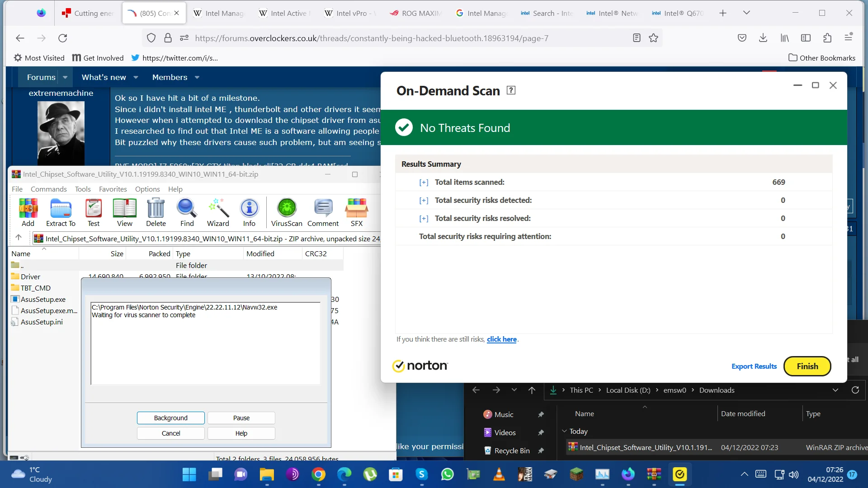This screenshot has width=868, height=488.
Task: Expand Total items scanned details
Action: (x=424, y=183)
